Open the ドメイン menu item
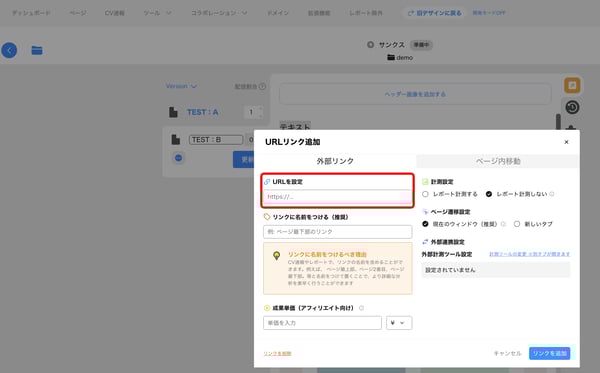 (278, 13)
